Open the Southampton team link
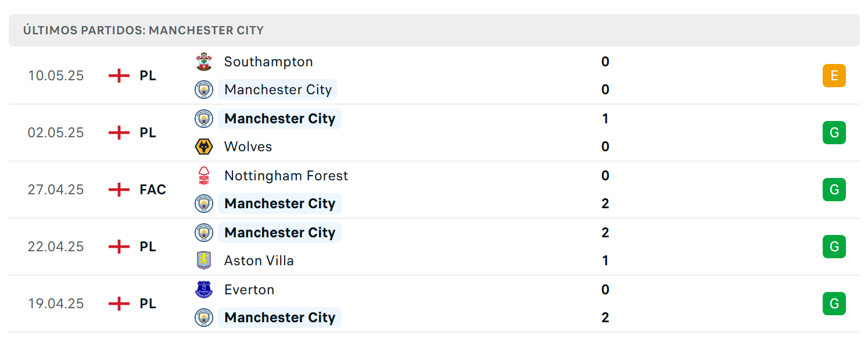 coord(268,62)
